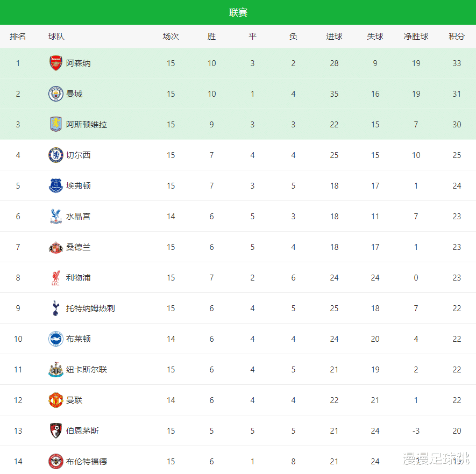This screenshot has width=476, height=474.
Task: Click the Liverpool club crest
Action: [x=56, y=278]
